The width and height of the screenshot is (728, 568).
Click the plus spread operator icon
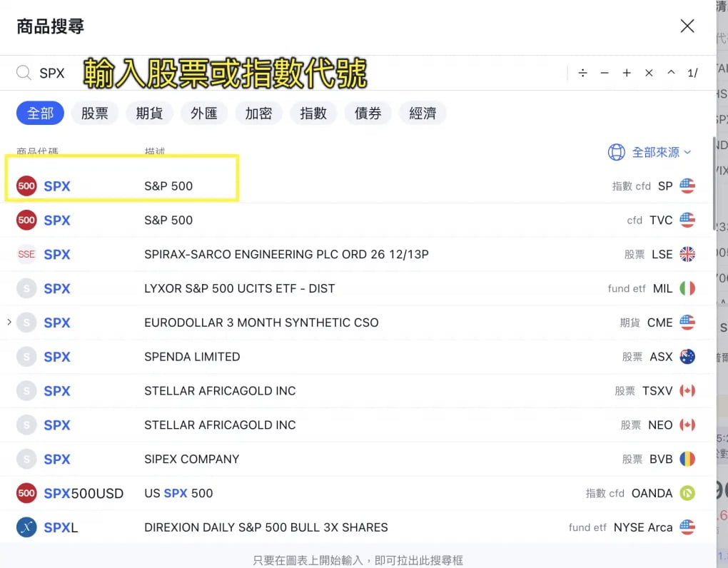pyautogui.click(x=627, y=72)
